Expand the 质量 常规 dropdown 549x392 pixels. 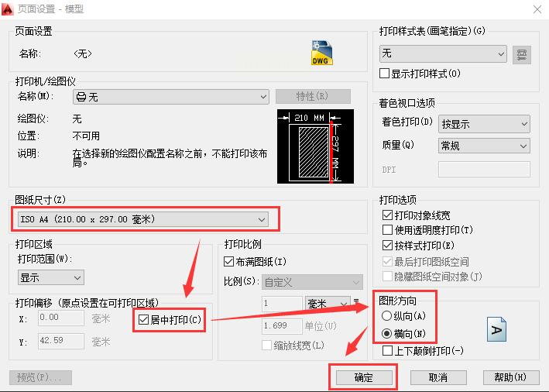[x=484, y=146]
